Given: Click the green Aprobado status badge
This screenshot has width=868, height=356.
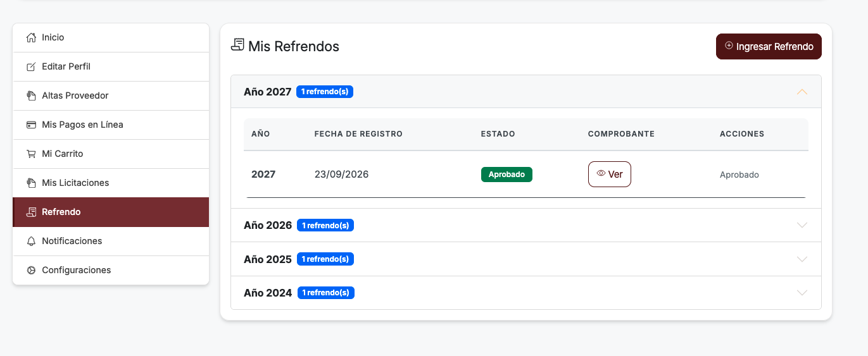Looking at the screenshot, I should (506, 175).
